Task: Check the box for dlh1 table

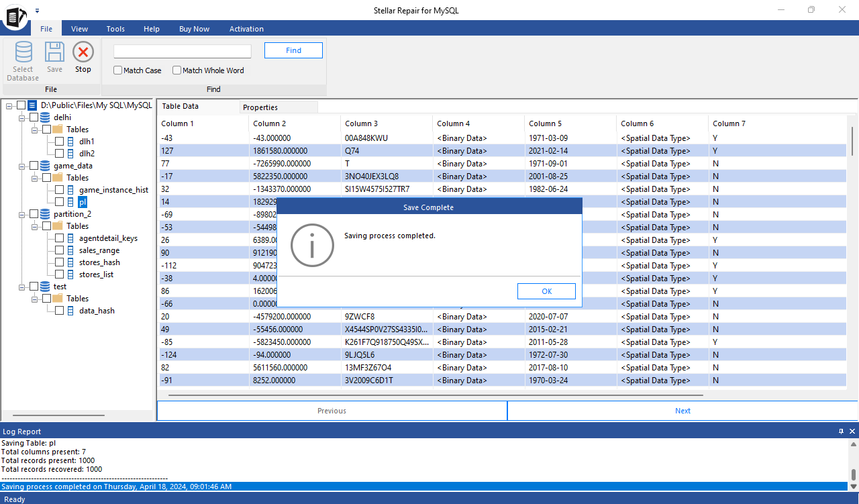Action: pos(59,142)
